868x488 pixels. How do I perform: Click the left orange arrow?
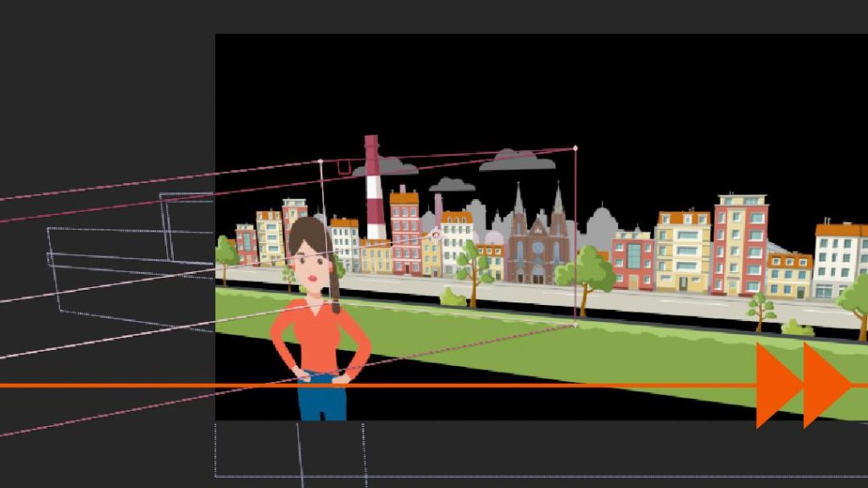(x=776, y=385)
